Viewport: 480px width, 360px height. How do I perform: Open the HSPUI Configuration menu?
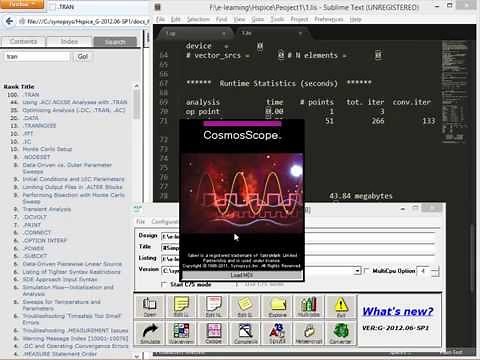[165, 222]
